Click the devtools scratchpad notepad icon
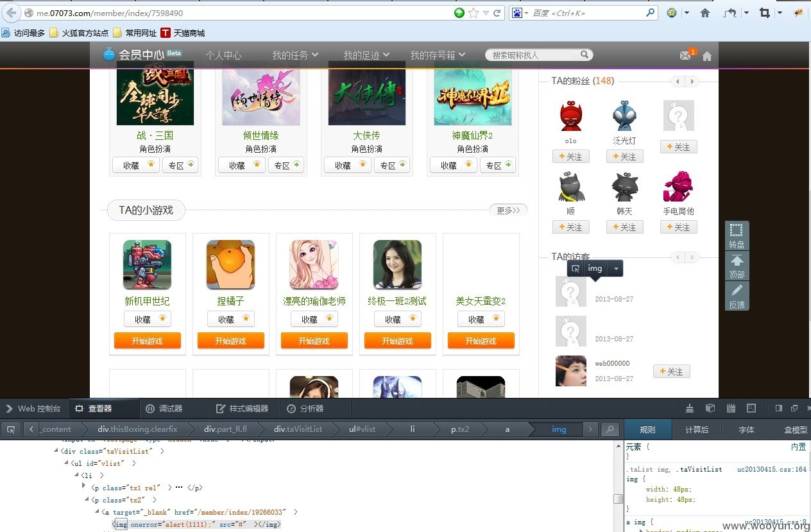Viewport: 811px width, 532px height. (x=731, y=408)
